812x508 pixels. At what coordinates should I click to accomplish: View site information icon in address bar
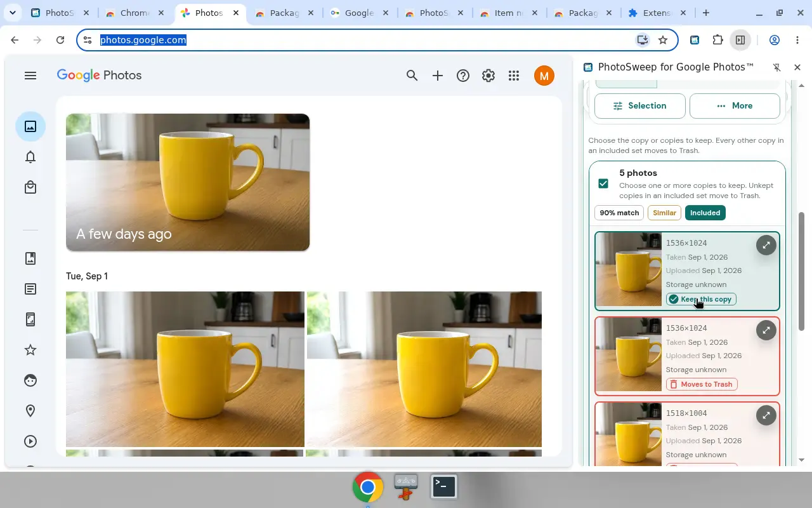pyautogui.click(x=88, y=40)
